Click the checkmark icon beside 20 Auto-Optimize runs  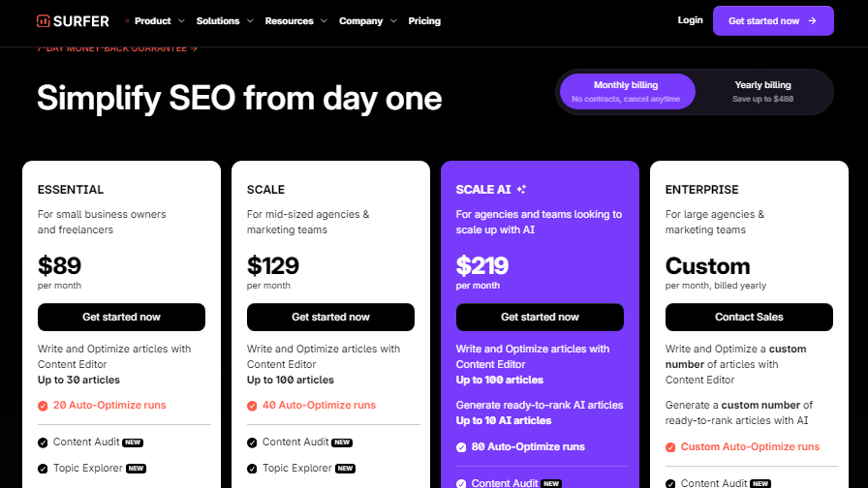point(43,406)
